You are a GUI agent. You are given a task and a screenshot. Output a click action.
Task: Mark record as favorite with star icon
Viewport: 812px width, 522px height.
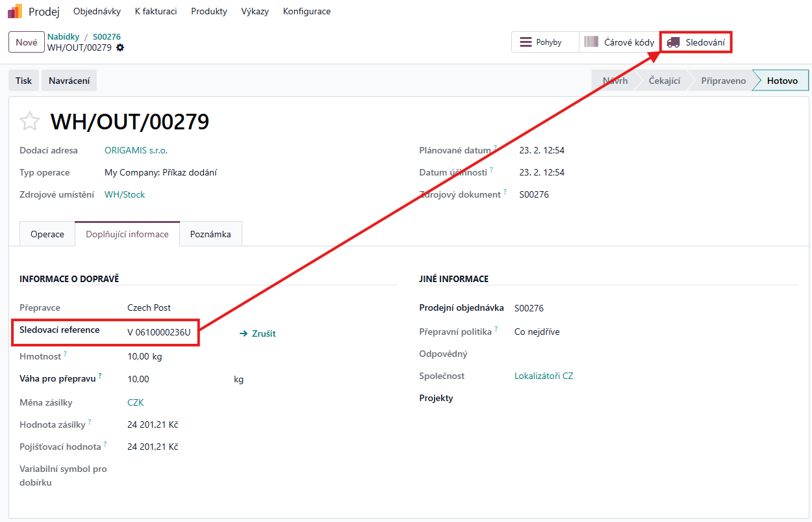tap(29, 122)
